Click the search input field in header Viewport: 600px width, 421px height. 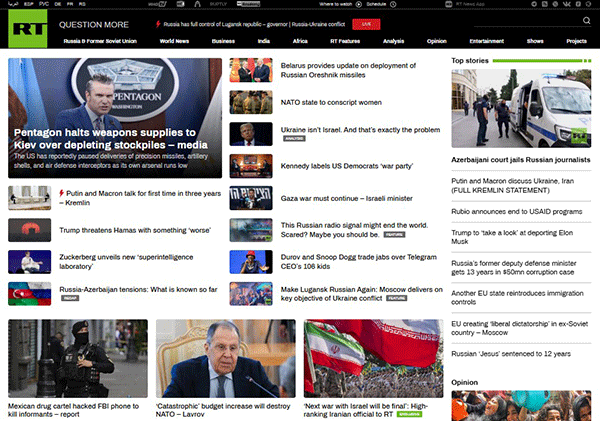(527, 21)
